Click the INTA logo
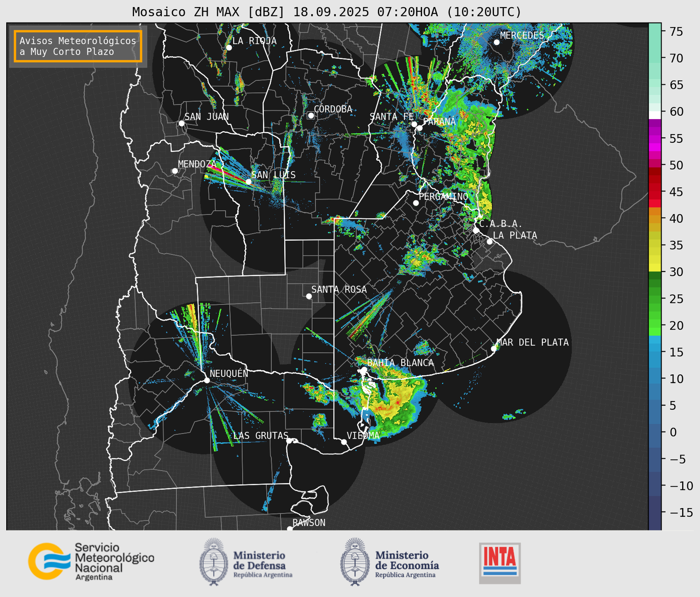Image resolution: width=700 pixels, height=597 pixels. (500, 563)
